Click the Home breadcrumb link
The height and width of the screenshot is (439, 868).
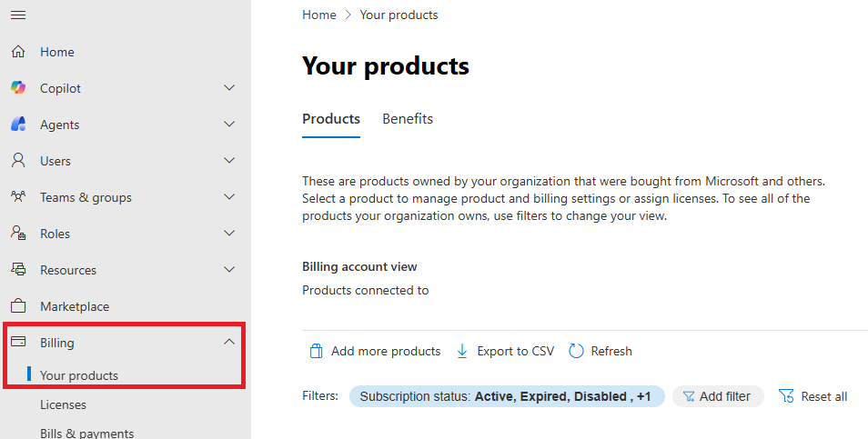click(318, 15)
